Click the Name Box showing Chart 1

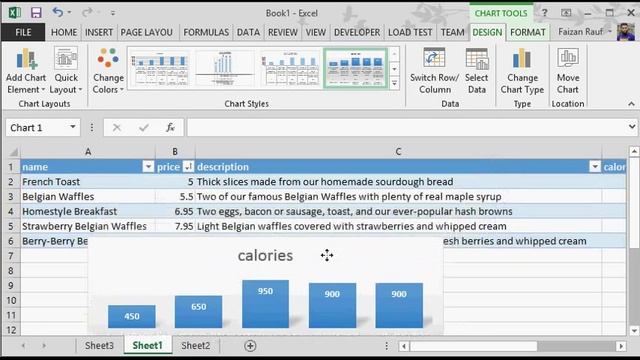(x=37, y=128)
